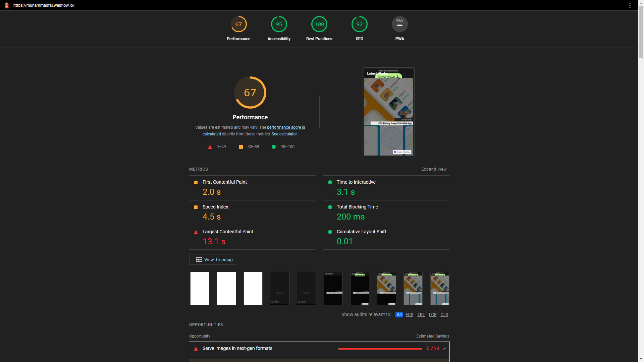The width and height of the screenshot is (644, 362).
Task: Expand the Largest Contentful Paint metric
Action: [x=228, y=232]
